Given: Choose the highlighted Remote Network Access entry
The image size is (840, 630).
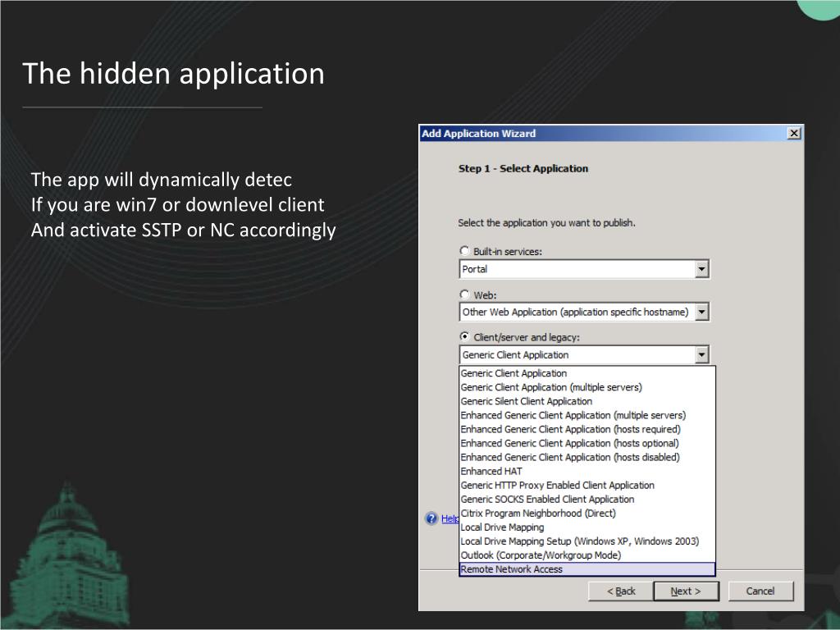Looking at the screenshot, I should pyautogui.click(x=587, y=569).
